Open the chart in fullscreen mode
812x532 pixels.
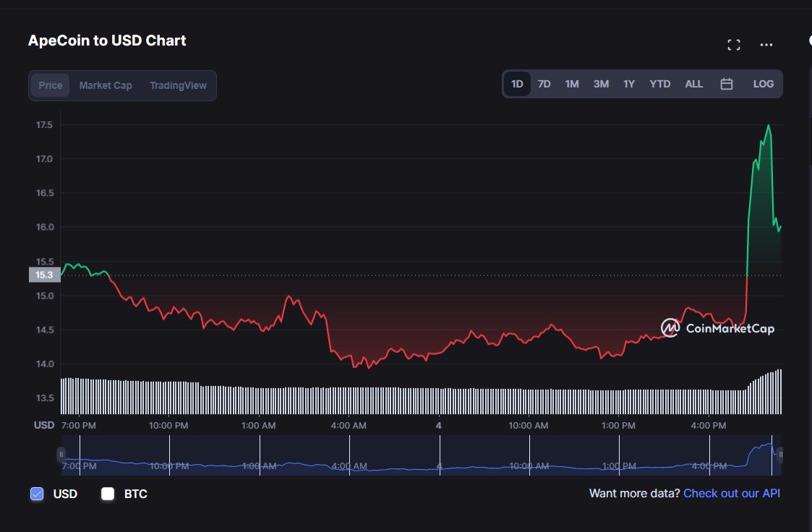coord(733,46)
